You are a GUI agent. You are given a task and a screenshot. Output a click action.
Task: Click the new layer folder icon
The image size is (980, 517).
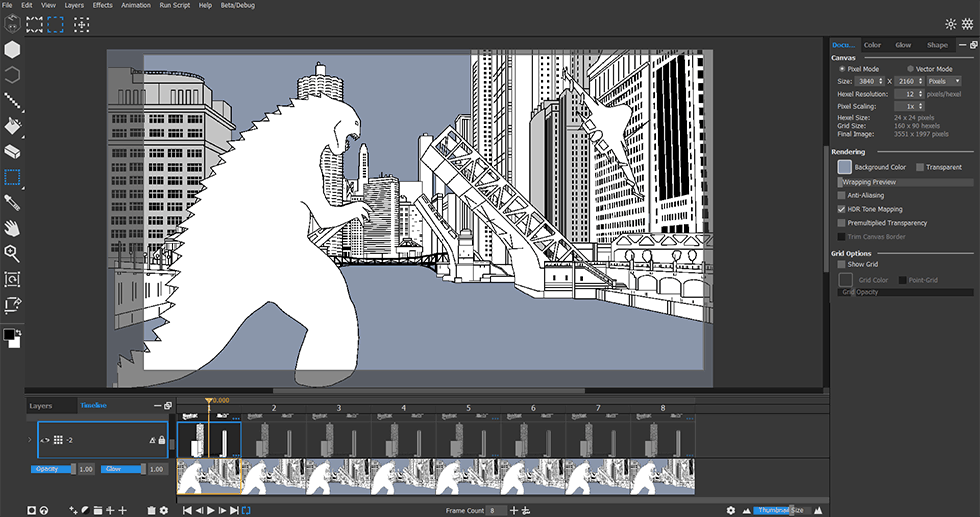pyautogui.click(x=98, y=511)
